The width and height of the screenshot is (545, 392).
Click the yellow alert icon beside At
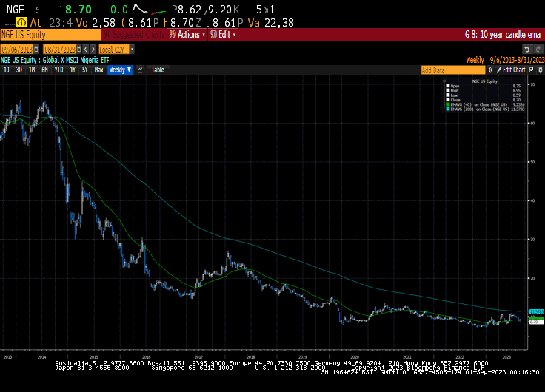[21, 23]
